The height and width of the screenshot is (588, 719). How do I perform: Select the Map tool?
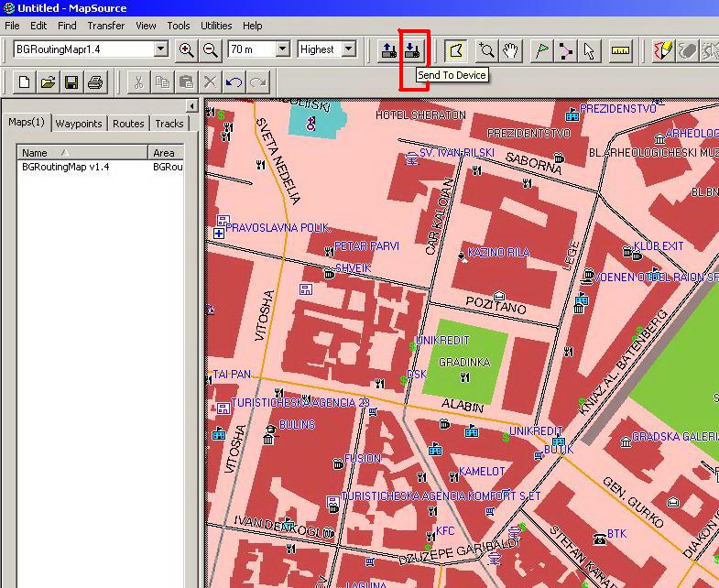[x=456, y=50]
